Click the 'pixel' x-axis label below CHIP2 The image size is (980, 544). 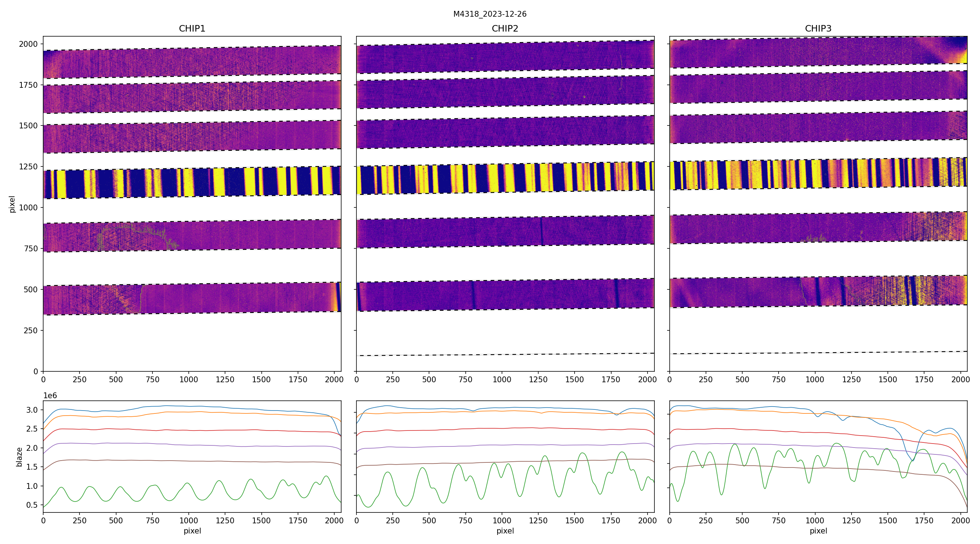click(x=505, y=531)
